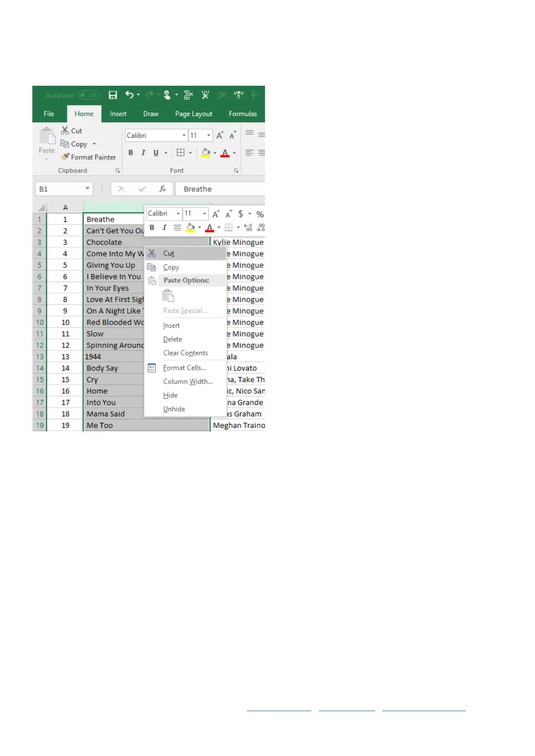535x756 pixels.
Task: Click the Select All corner triangle
Action: click(41, 207)
